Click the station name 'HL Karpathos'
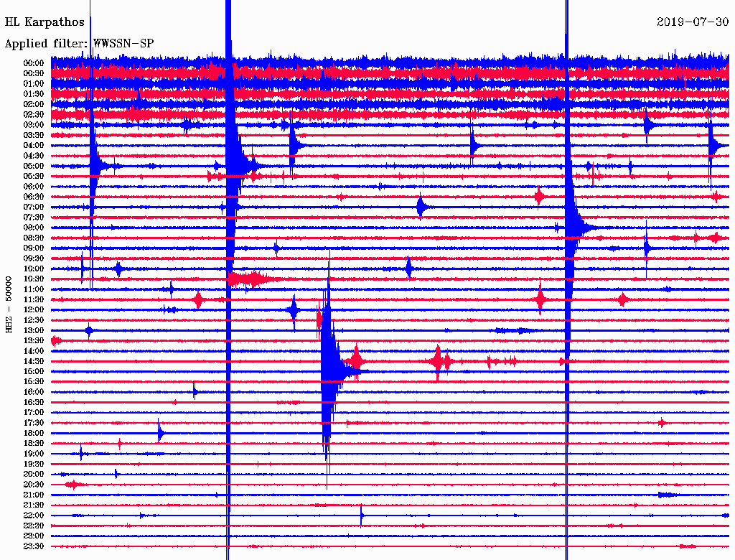 click(x=45, y=22)
